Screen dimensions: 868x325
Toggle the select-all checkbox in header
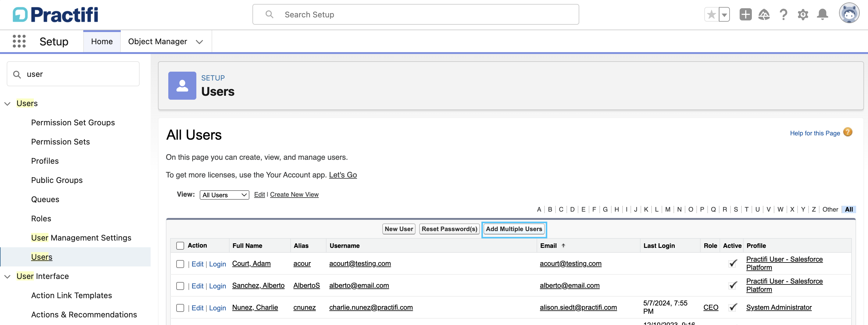[180, 245]
